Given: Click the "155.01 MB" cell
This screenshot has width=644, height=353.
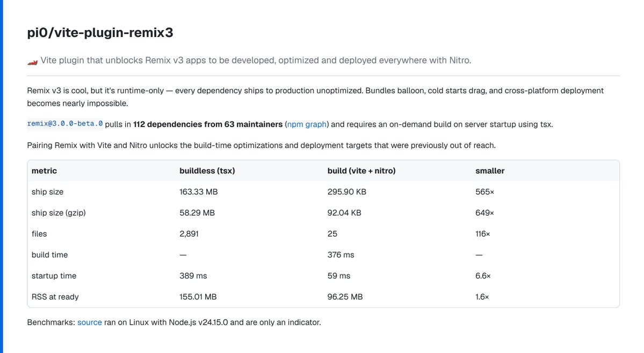Looking at the screenshot, I should tap(198, 297).
